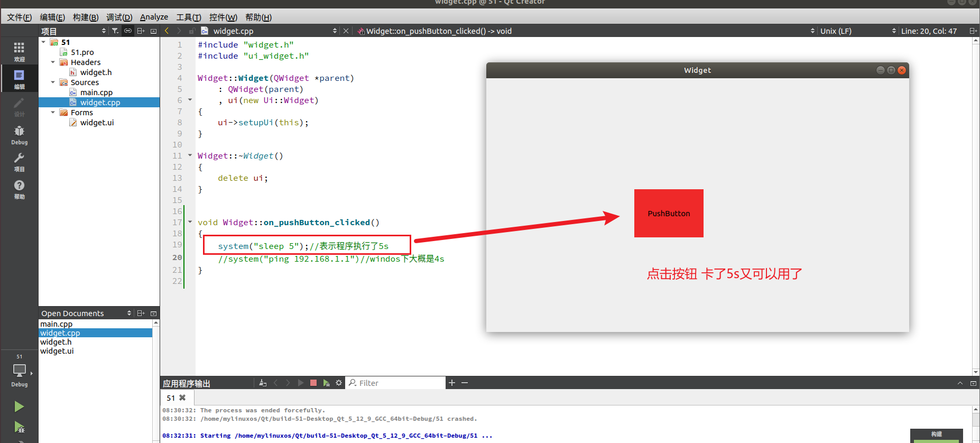The width and height of the screenshot is (980, 443).
Task: Zoom in the output text with plus
Action: (x=452, y=383)
